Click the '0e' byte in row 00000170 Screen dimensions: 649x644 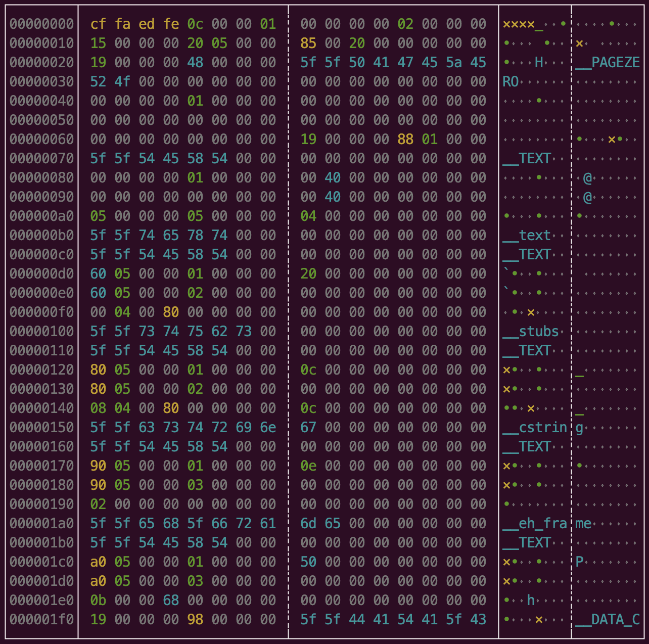click(x=308, y=466)
